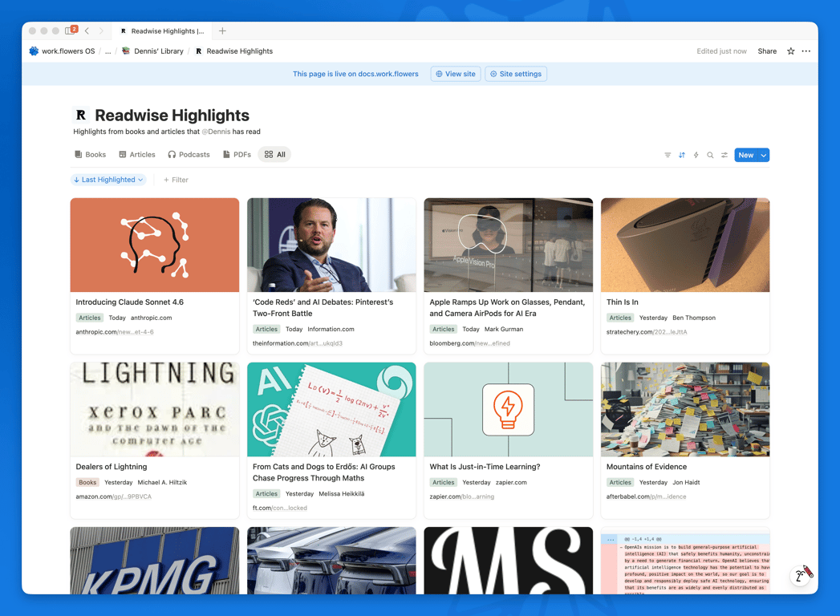840x616 pixels.
Task: Open the parked cars card thumbnail
Action: point(331,561)
